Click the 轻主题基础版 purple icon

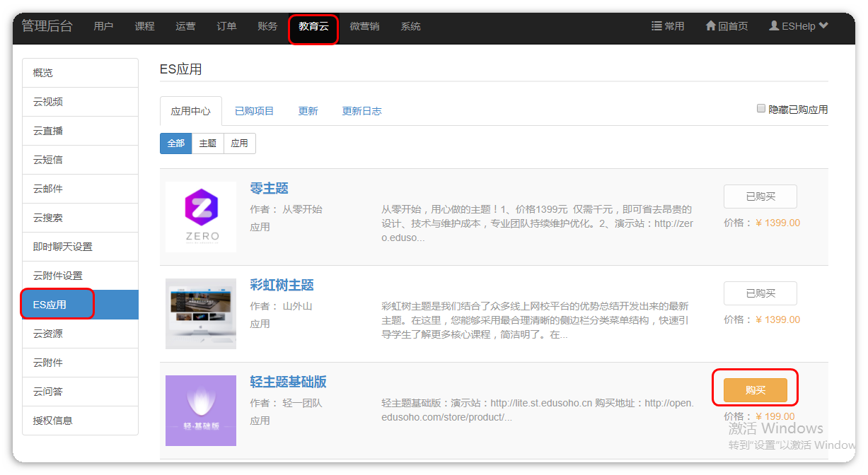click(x=201, y=411)
